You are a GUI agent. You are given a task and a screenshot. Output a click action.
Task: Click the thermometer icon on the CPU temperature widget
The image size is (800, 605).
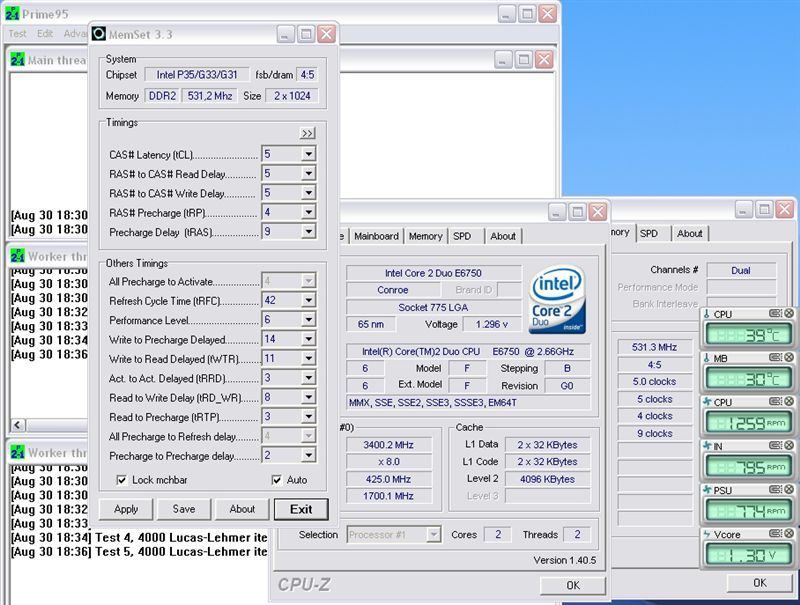coord(707,314)
